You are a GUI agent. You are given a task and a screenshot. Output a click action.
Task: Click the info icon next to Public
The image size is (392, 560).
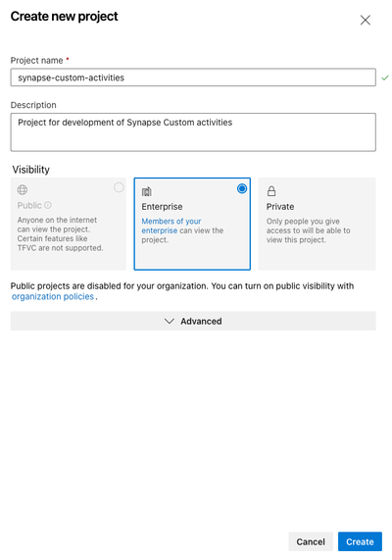[x=48, y=205]
